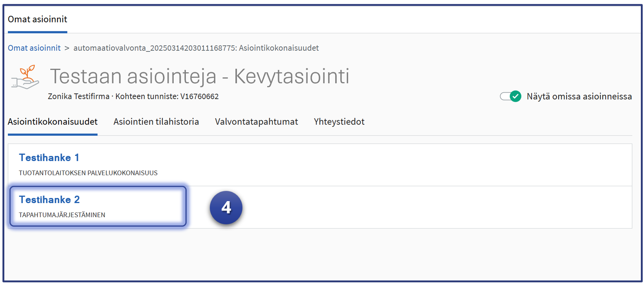The width and height of the screenshot is (644, 284).
Task: Click the Testaan asiointeja - Kevytasiointi heading
Action: pyautogui.click(x=200, y=76)
